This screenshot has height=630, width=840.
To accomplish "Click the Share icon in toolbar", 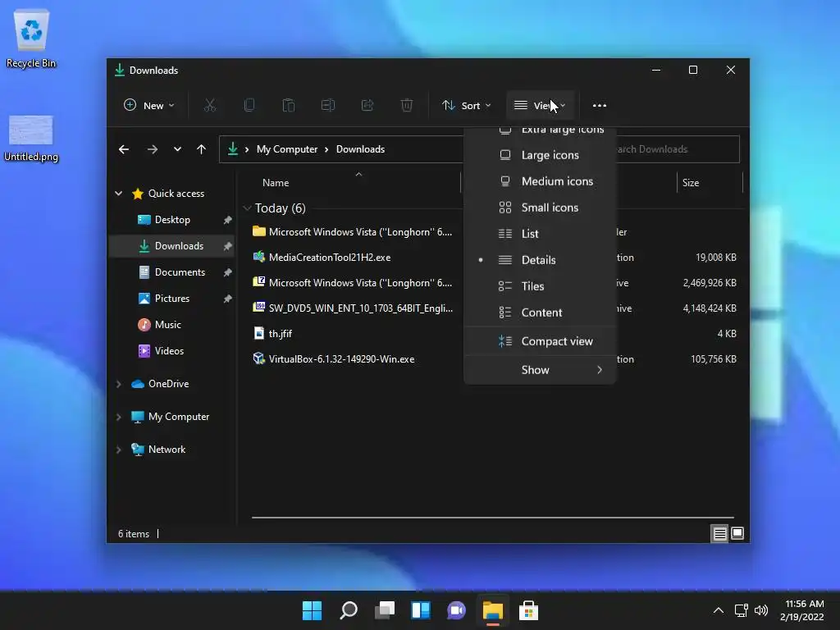I will (x=367, y=106).
